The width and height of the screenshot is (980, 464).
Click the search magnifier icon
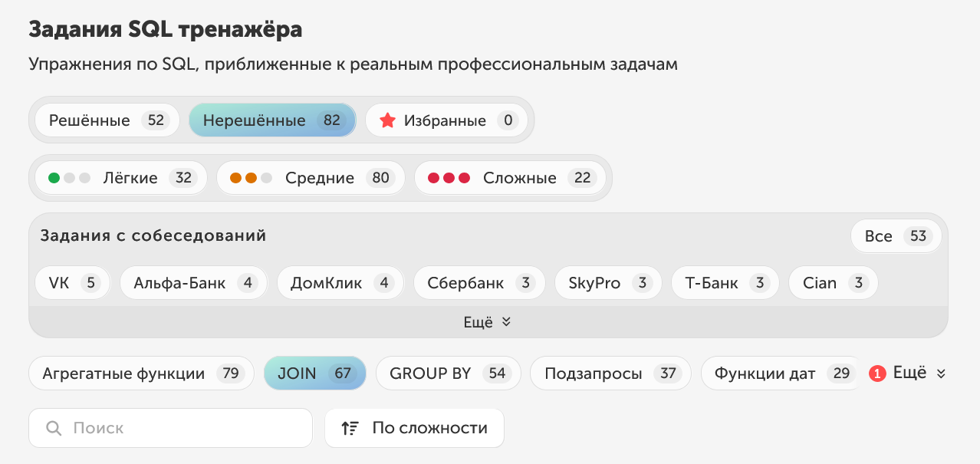click(x=54, y=428)
